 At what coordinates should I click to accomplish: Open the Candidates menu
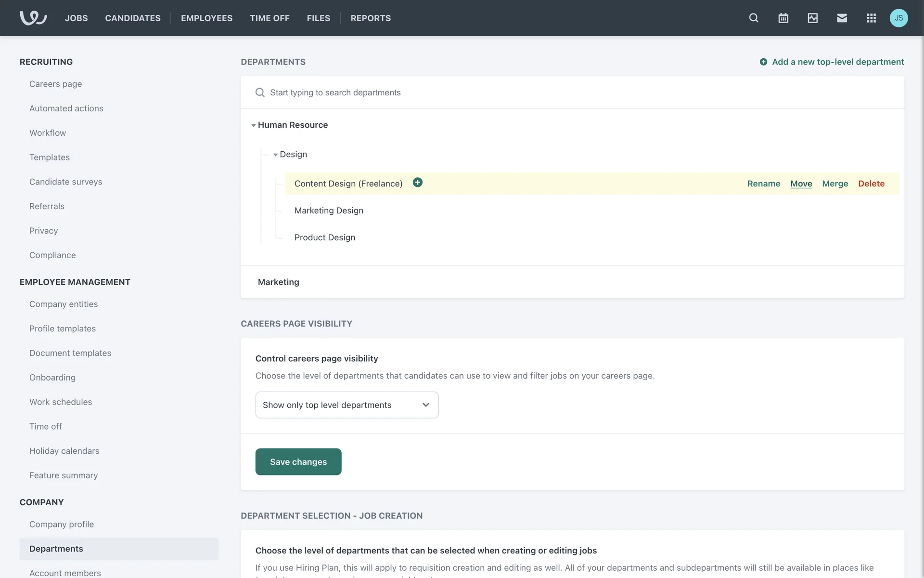133,18
